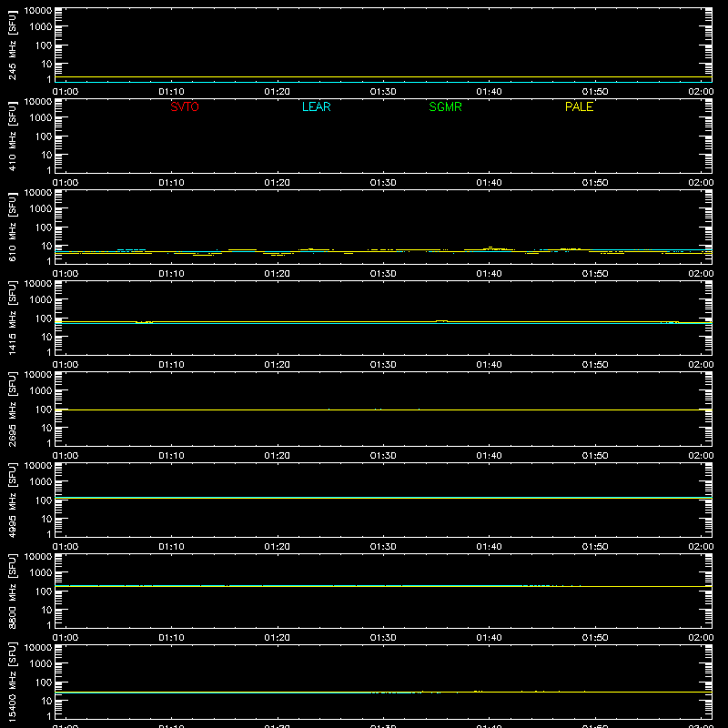Click the red SVTO station legend label
This screenshot has width=728, height=728.
pyautogui.click(x=185, y=106)
